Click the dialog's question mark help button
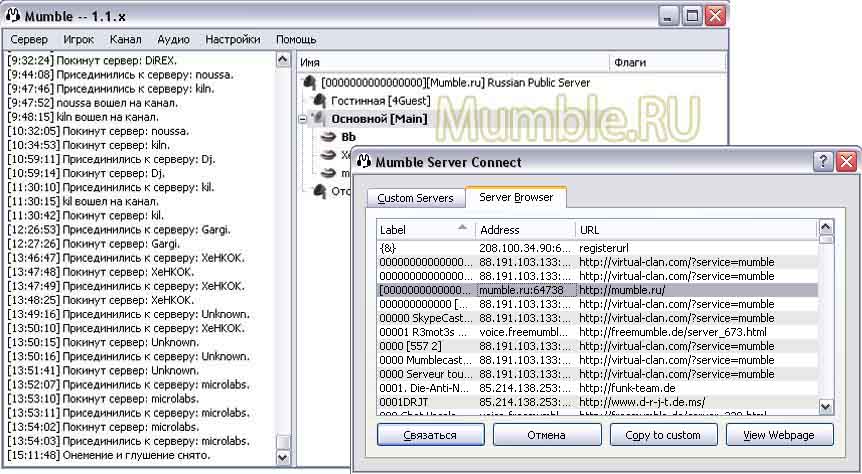Image resolution: width=862 pixels, height=474 pixels. click(823, 162)
